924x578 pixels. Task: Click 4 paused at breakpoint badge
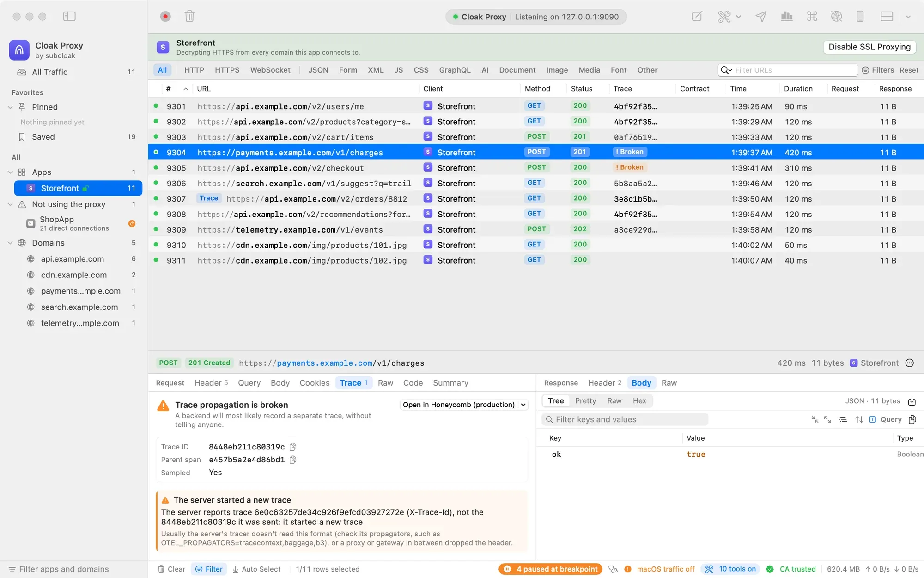550,569
